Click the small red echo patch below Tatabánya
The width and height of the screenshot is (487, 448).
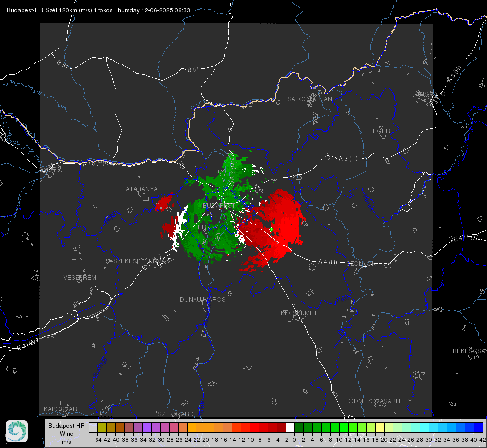[164, 202]
